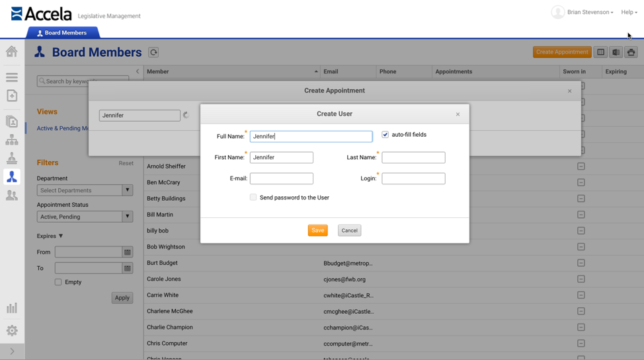Click the print icon in the top toolbar
This screenshot has width=644, height=360.
click(631, 52)
